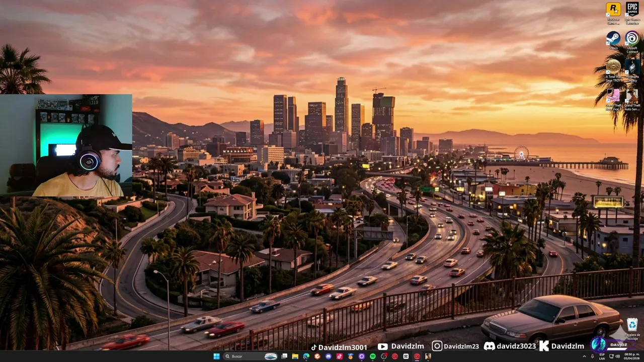Switch to the active underlined red taskbar app
644x362 pixels.
pos(417,356)
